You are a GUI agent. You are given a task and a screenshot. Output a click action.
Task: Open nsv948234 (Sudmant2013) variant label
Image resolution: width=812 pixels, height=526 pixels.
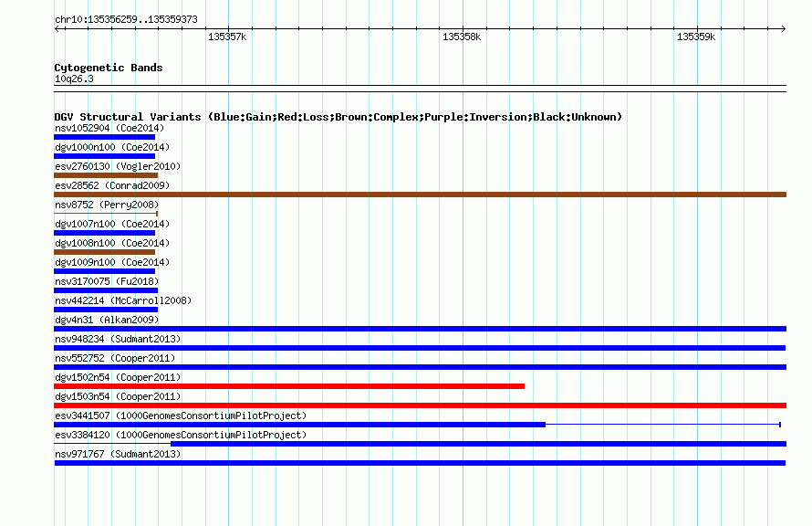point(118,339)
